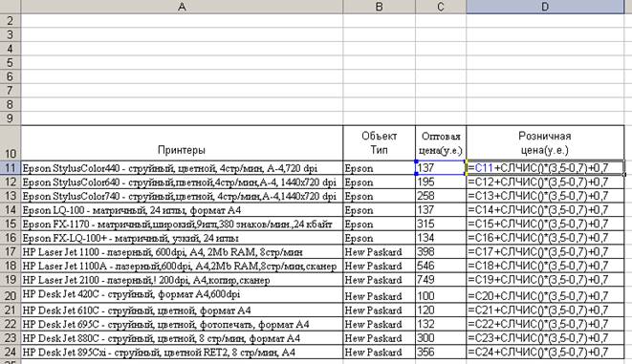
Task: Select row 11 header
Action: click(x=11, y=168)
